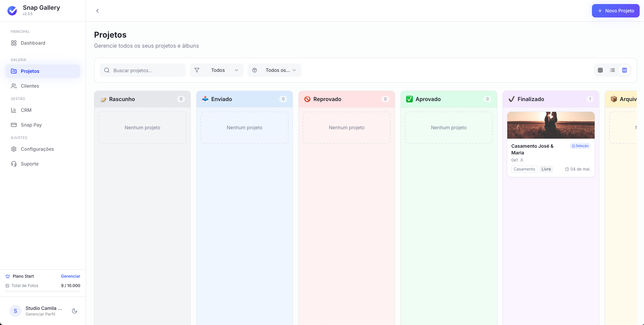Open the Todos status filter dropdown
The width and height of the screenshot is (644, 325).
(217, 70)
